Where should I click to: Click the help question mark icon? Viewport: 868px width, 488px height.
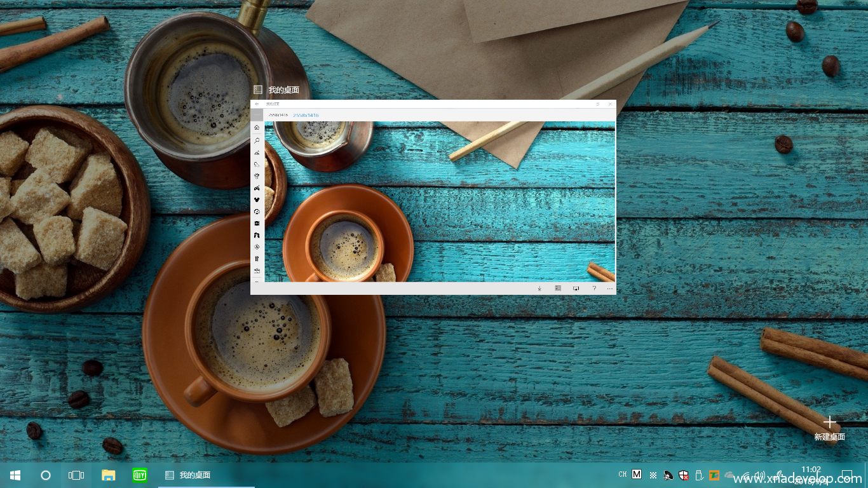(x=594, y=288)
